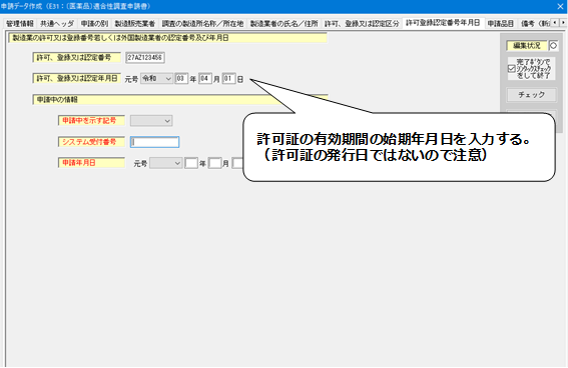Screen dimensions: 568x368
Task: Click the 編集状況 label
Action: pos(527,46)
